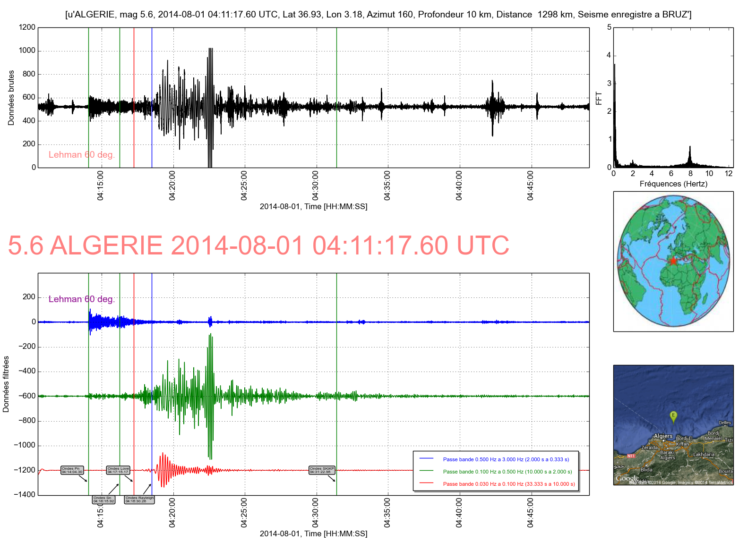The image size is (756, 550).
Task: Click the Algiers city label on the map
Action: (x=663, y=436)
